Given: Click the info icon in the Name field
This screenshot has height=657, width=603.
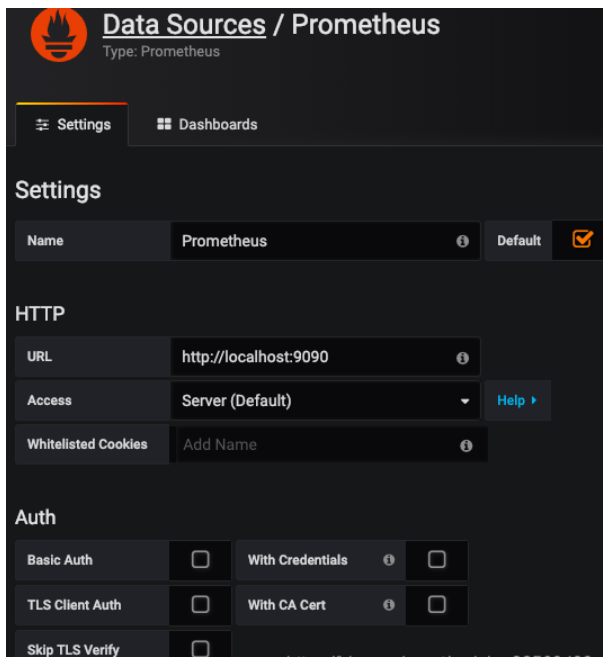Looking at the screenshot, I should (x=462, y=241).
